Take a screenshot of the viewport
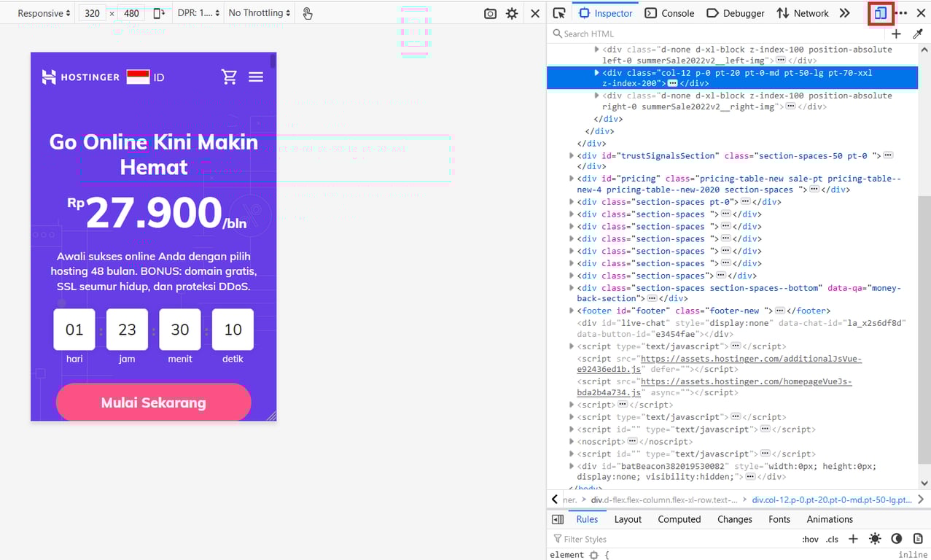 (490, 13)
